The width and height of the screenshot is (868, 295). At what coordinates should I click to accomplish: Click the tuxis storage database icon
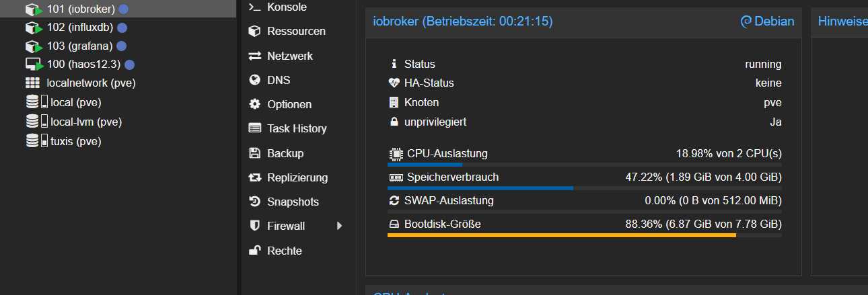[32, 141]
